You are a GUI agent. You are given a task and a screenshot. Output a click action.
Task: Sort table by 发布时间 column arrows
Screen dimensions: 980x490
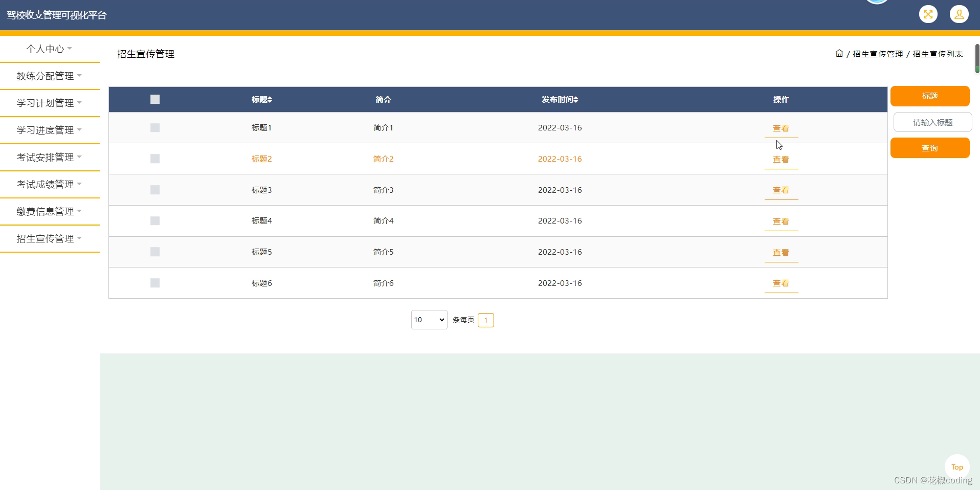pos(575,100)
